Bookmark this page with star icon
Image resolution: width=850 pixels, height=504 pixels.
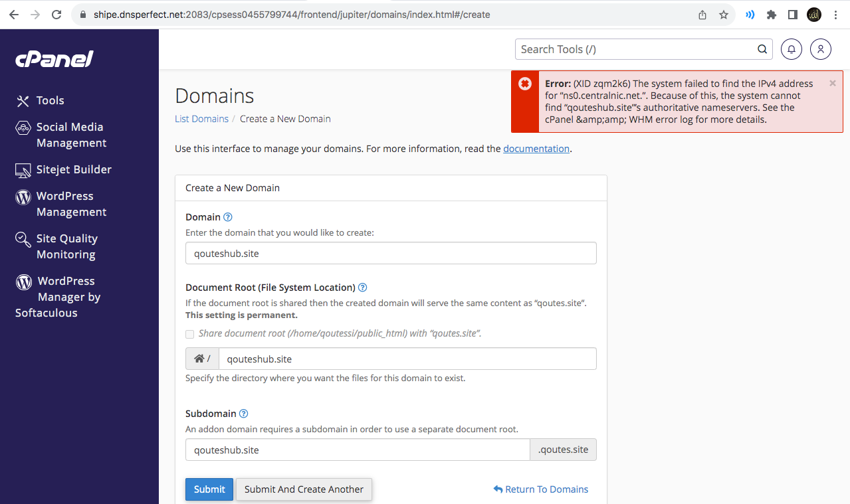pyautogui.click(x=724, y=15)
